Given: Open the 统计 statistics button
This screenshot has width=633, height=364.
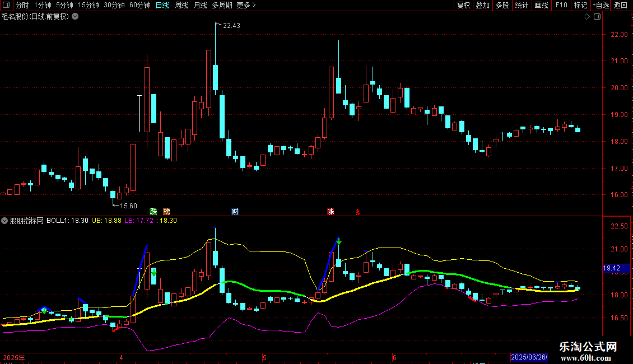Looking at the screenshot, I should coord(522,5).
